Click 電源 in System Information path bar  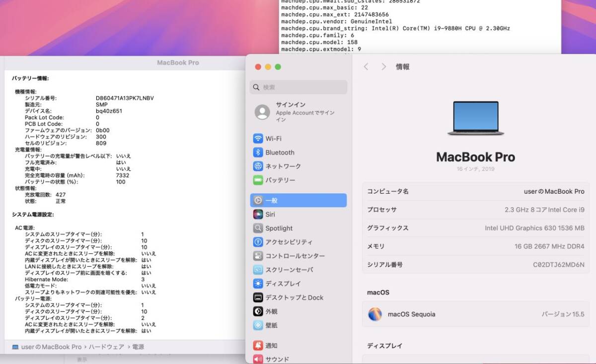[138, 347]
